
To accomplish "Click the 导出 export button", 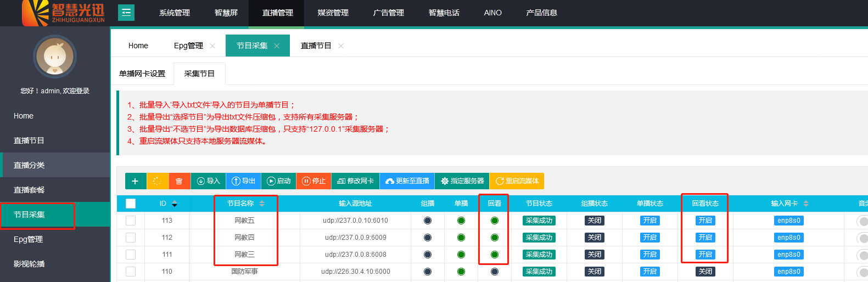I will pyautogui.click(x=243, y=181).
